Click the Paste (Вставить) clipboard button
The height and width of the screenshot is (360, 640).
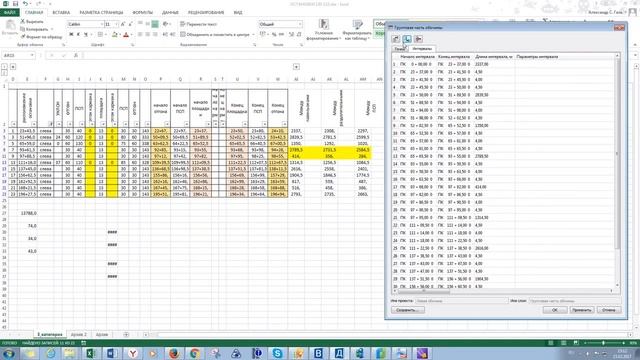pos(10,28)
